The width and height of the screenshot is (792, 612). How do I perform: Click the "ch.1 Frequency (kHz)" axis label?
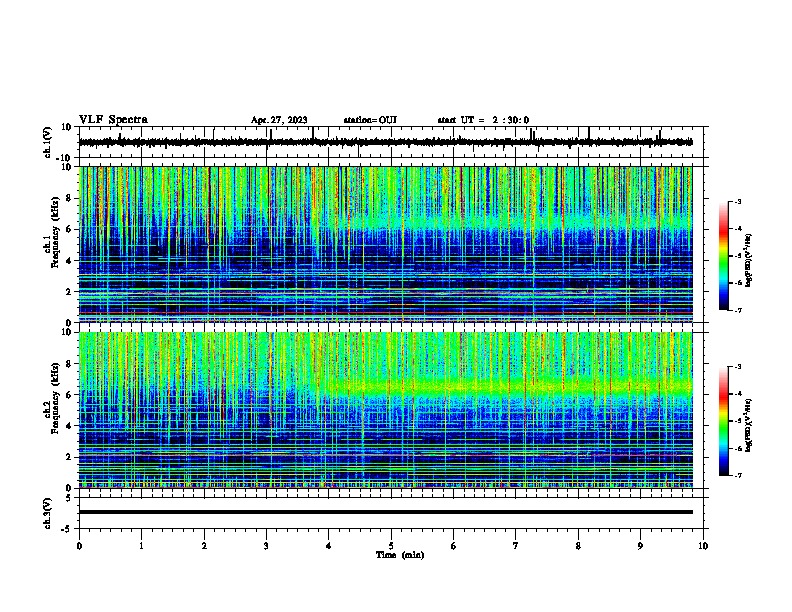[x=51, y=232]
